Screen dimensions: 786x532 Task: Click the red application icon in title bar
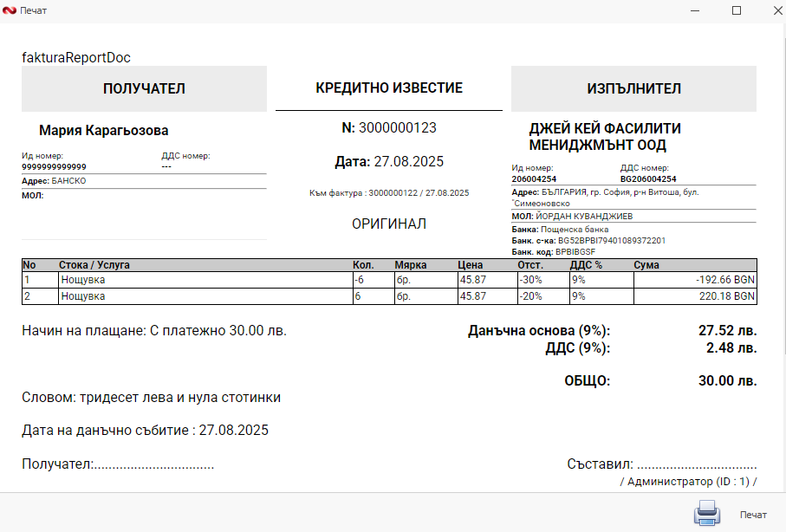tap(10, 11)
